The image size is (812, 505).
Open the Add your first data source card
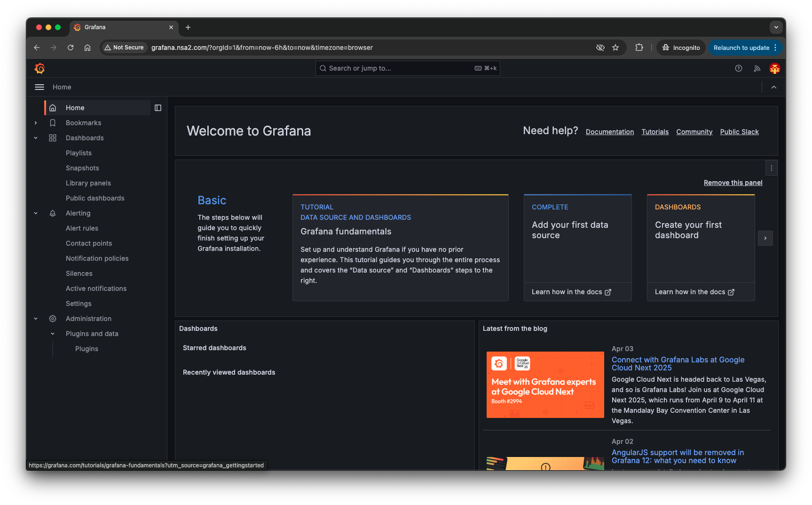tap(578, 238)
